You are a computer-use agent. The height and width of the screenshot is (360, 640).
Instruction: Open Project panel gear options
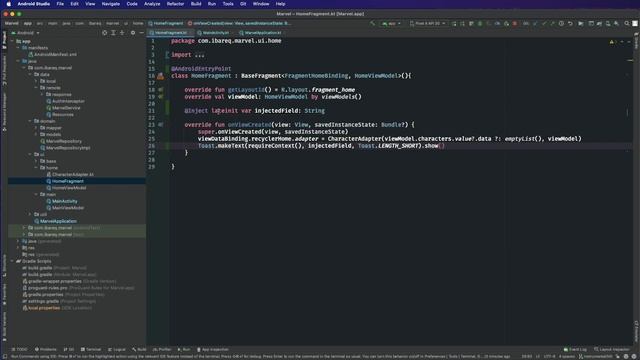[133, 33]
